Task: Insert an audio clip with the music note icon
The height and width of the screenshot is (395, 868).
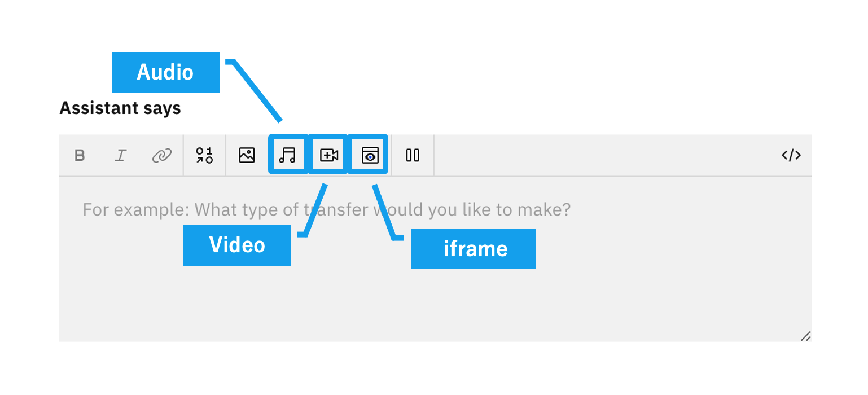Action: click(287, 155)
